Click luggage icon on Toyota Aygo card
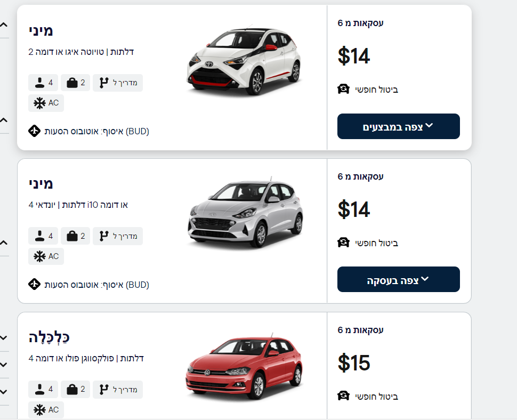517x420 pixels. coord(71,83)
